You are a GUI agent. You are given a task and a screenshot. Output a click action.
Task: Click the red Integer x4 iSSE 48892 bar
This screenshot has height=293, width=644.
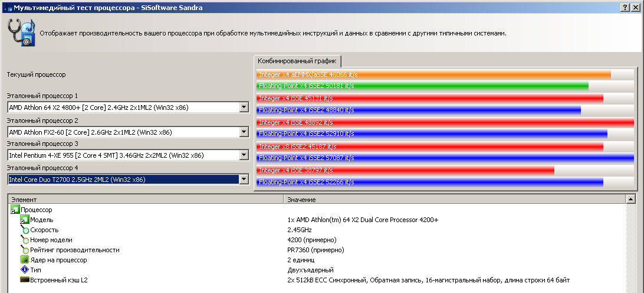click(445, 122)
